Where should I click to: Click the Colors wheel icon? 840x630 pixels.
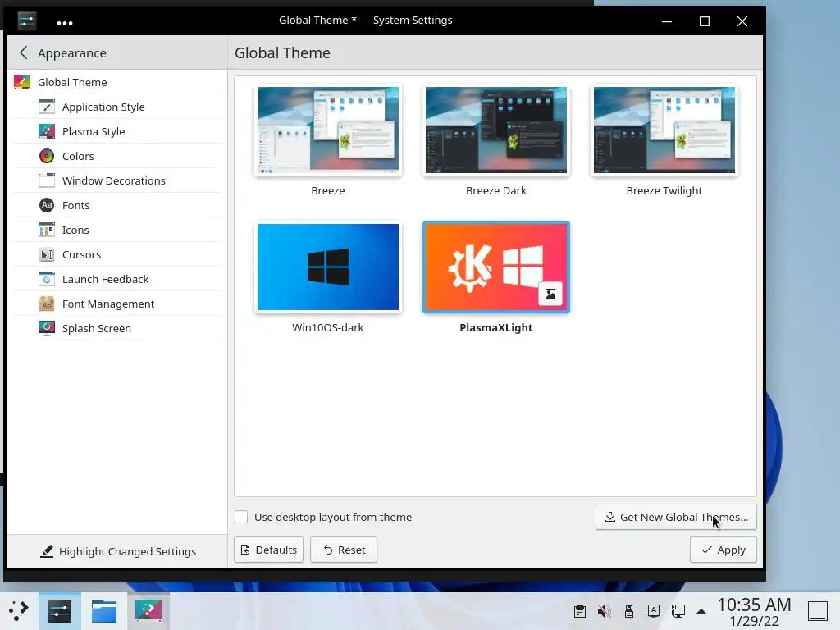click(47, 156)
